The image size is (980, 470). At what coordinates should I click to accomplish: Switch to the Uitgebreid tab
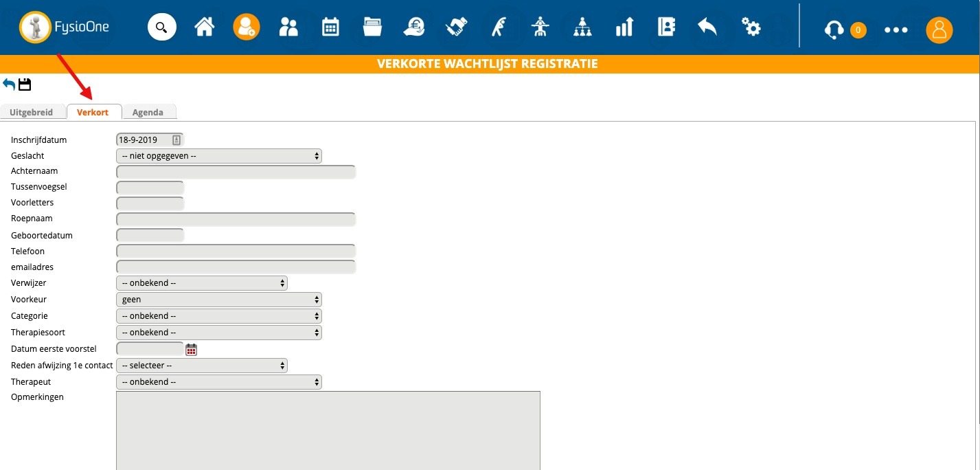[x=32, y=113]
